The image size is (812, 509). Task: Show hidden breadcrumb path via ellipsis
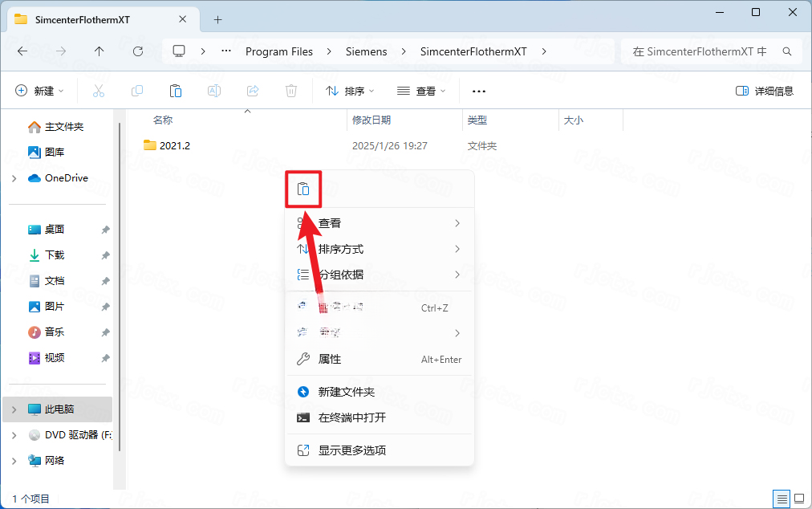click(226, 51)
